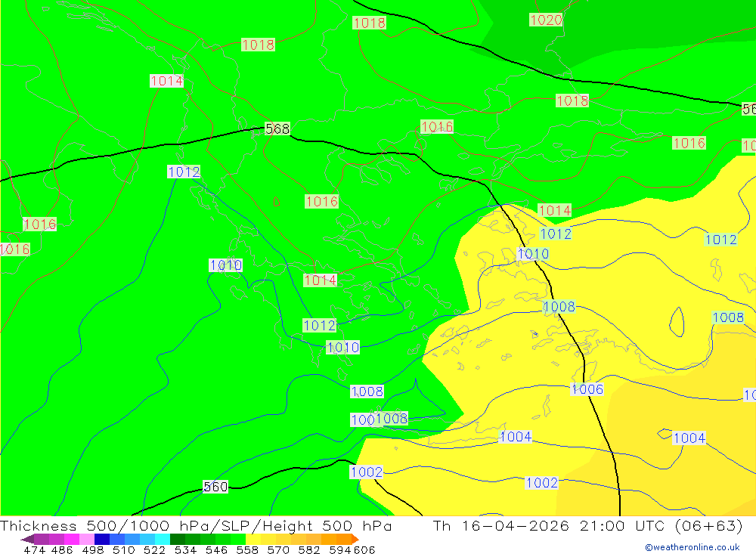Click the black 560 height contour label

click(215, 487)
